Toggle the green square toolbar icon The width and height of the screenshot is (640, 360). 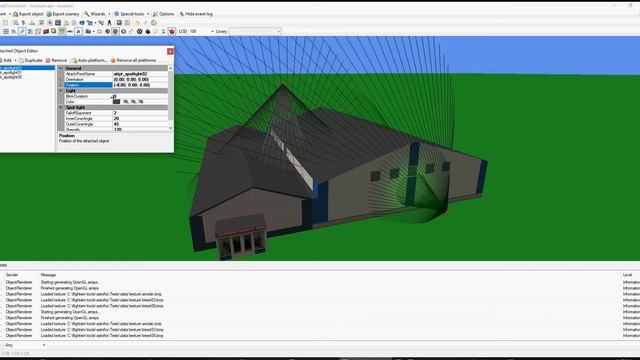point(62,31)
